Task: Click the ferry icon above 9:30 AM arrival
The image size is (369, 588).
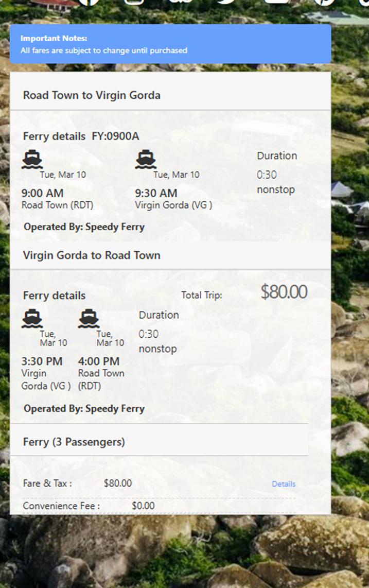Action: point(146,160)
